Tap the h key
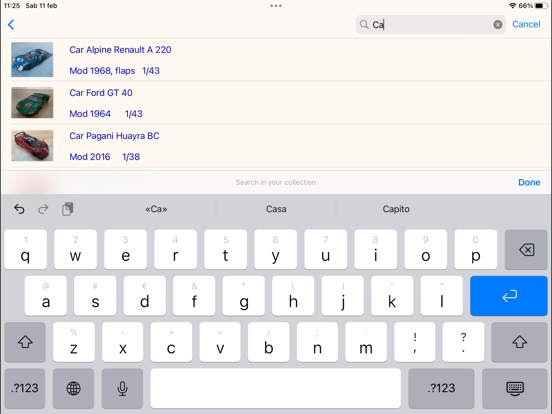The height and width of the screenshot is (414, 552). [x=293, y=296]
